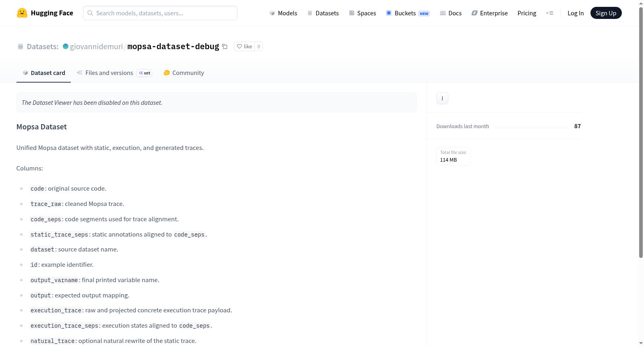Open the Models page
The width and height of the screenshot is (644, 347).
283,13
